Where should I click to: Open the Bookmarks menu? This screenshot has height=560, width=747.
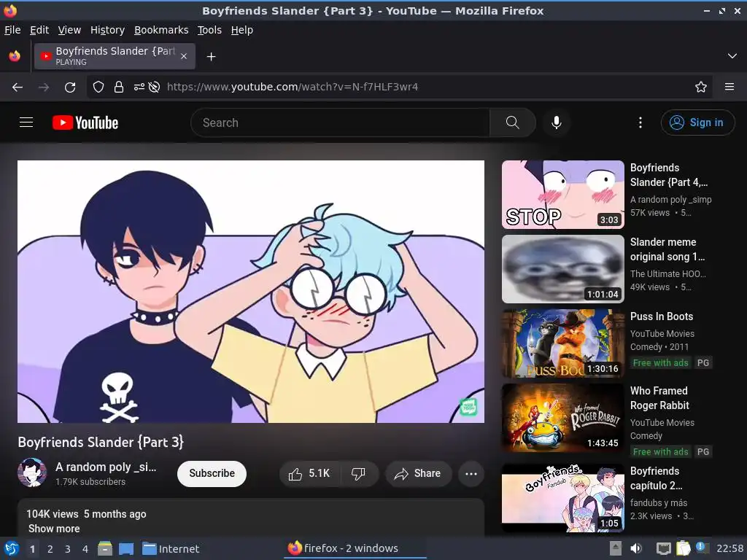click(x=161, y=30)
